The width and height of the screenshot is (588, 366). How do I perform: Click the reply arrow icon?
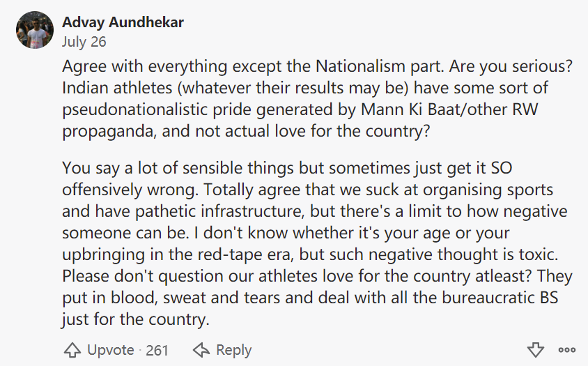(x=201, y=350)
